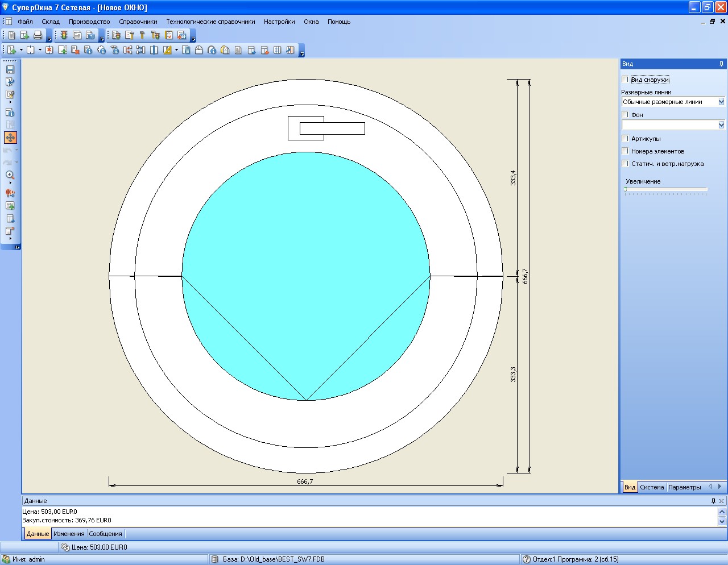Click the traffic light icon in toolbar
The height and width of the screenshot is (565, 728).
(x=64, y=35)
